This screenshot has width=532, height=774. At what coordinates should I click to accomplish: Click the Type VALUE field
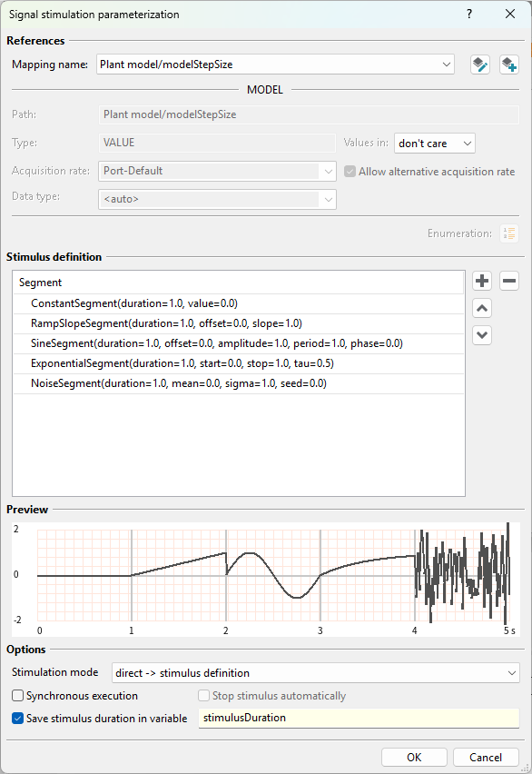pos(217,143)
